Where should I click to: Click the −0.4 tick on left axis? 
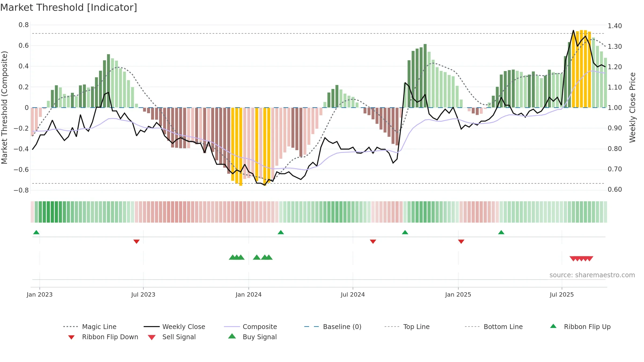[21, 149]
